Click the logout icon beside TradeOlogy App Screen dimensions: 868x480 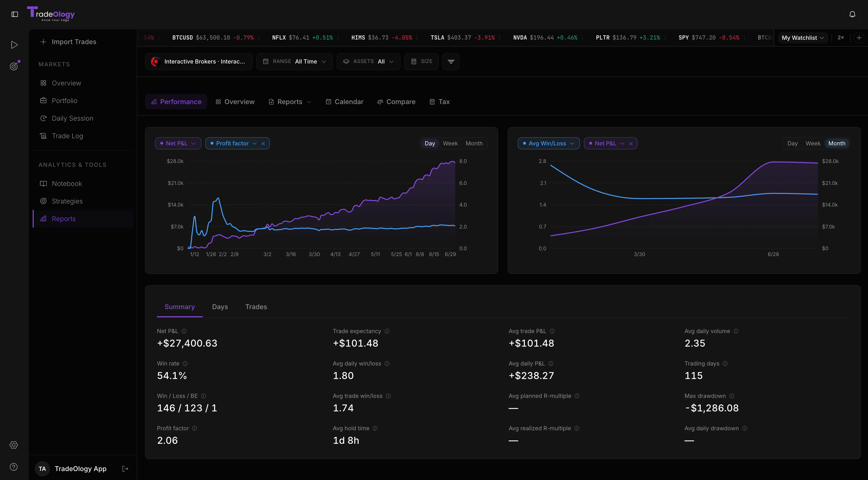[125, 469]
